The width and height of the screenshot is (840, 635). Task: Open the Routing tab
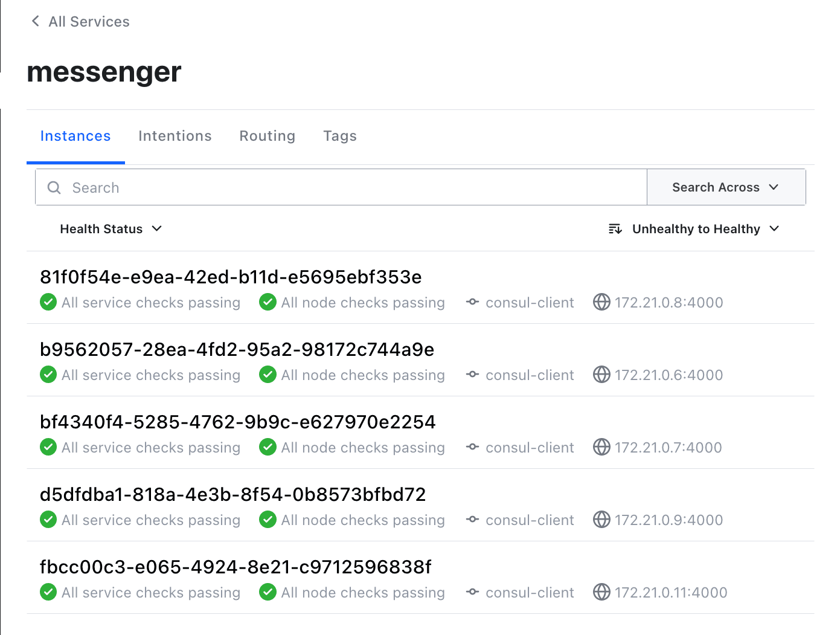(267, 136)
